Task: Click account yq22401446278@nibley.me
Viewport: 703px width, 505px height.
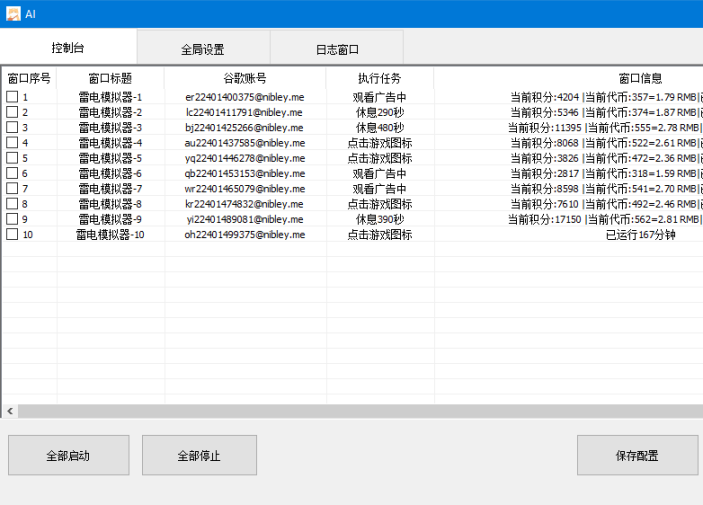Action: (x=245, y=158)
